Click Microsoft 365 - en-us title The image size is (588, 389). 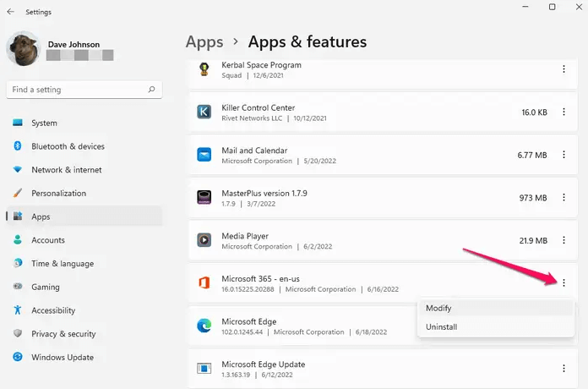point(260,279)
